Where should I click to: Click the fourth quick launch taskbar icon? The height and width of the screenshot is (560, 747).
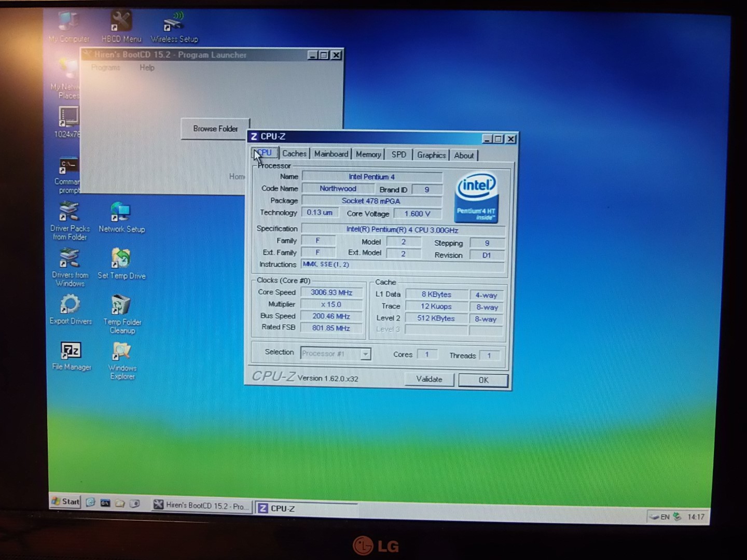click(134, 503)
